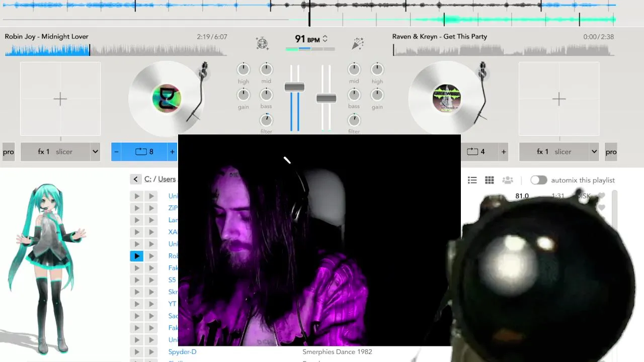The height and width of the screenshot is (362, 644).
Task: Click the right deck filter knob
Action: pyautogui.click(x=354, y=120)
